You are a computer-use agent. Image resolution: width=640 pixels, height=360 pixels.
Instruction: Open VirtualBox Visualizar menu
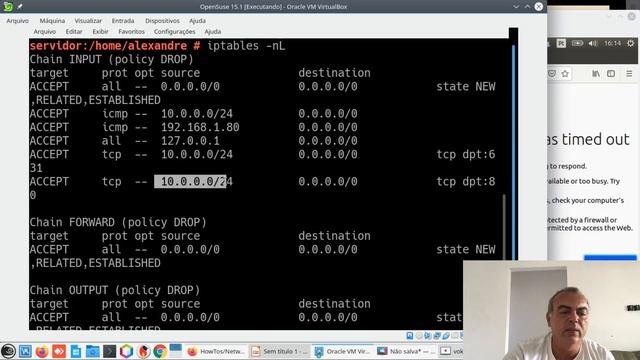click(88, 20)
